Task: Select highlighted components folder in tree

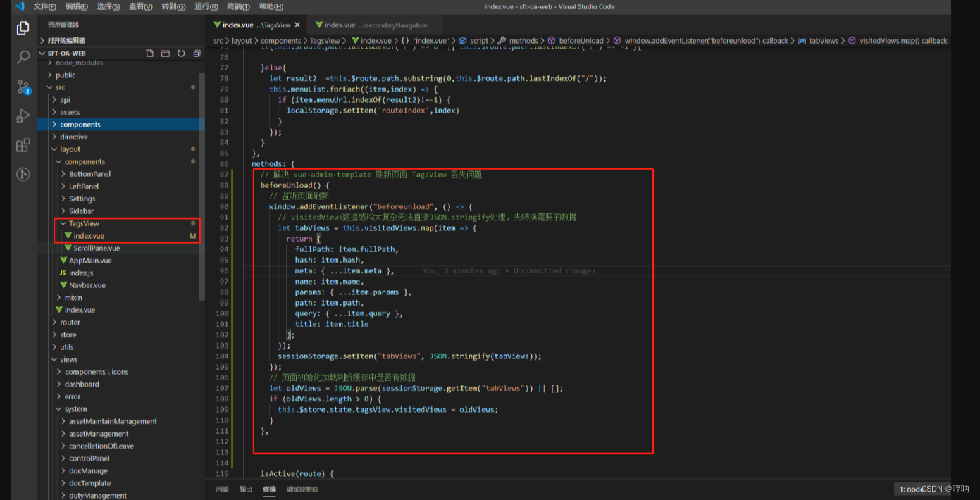Action: 121,125
